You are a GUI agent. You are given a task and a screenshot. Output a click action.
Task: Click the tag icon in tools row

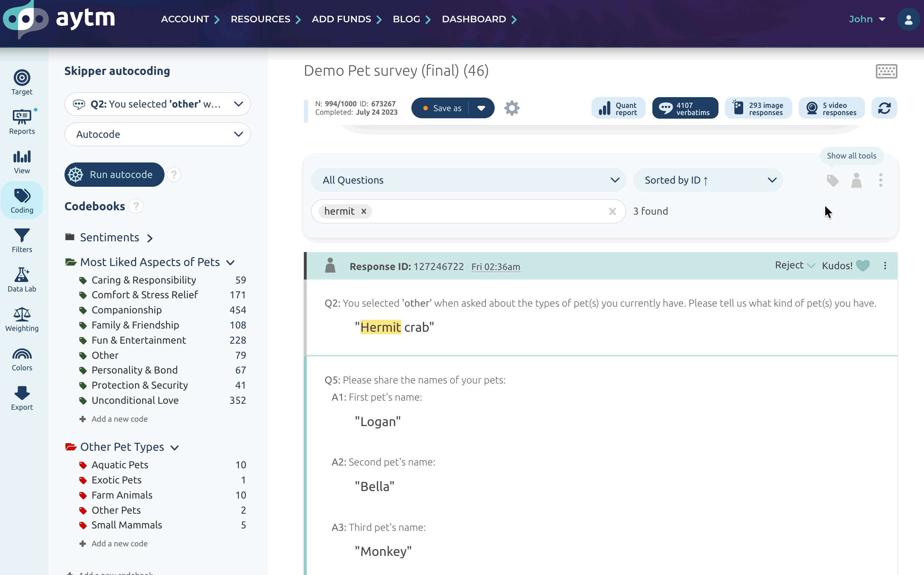pos(832,180)
